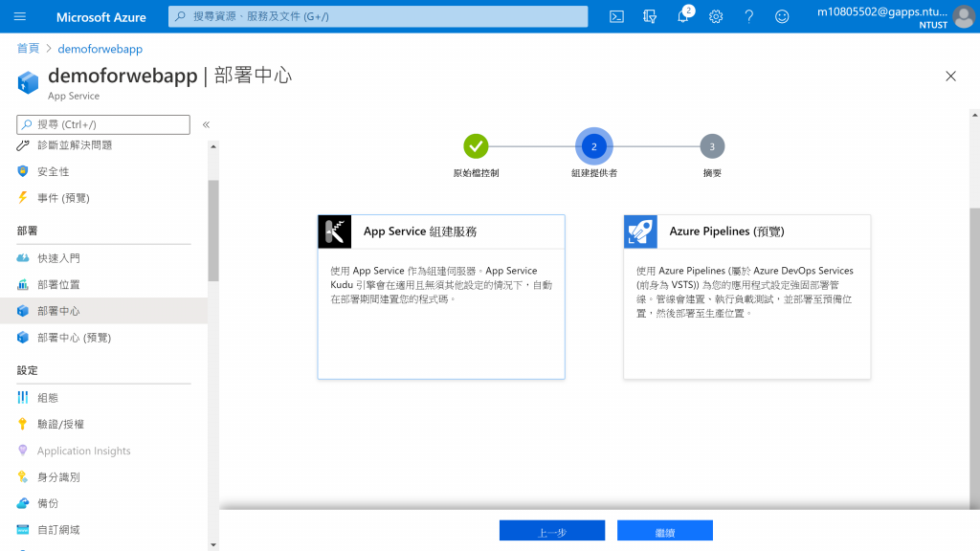Open demoforwebapp breadcrumb link

[100, 49]
